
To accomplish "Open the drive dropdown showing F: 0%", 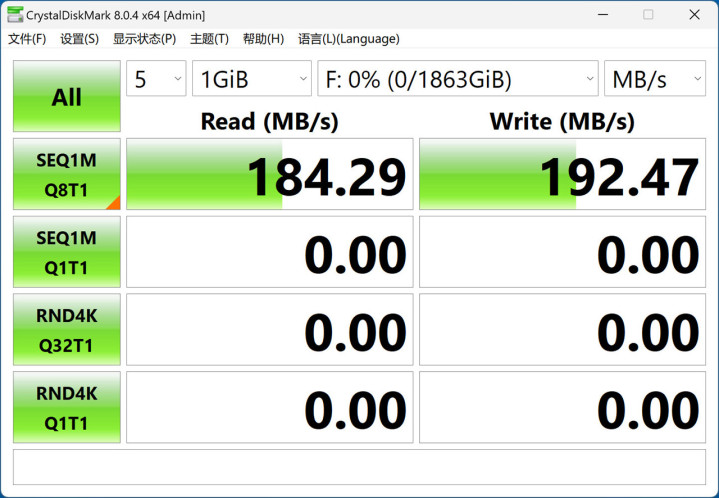I will (x=458, y=78).
